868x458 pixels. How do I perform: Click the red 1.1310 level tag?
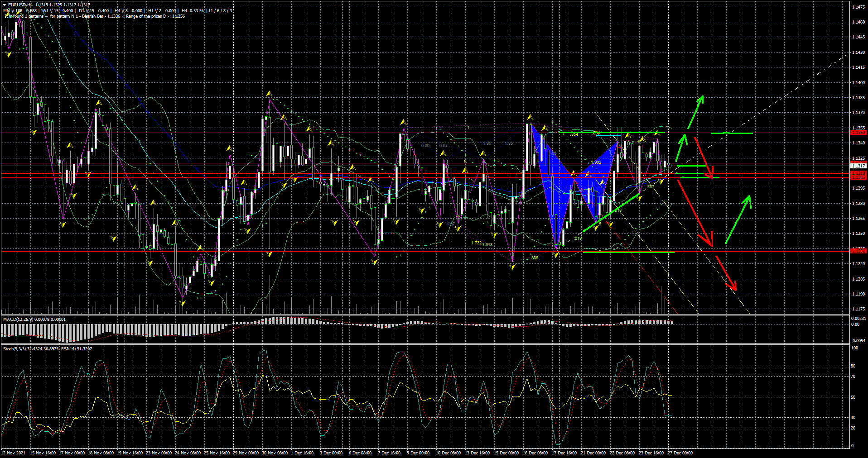(x=858, y=173)
